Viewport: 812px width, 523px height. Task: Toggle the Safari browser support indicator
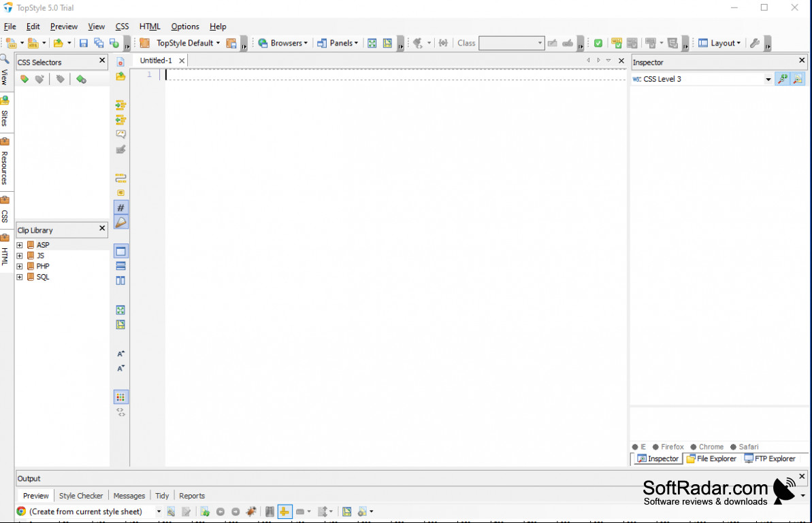coord(744,447)
